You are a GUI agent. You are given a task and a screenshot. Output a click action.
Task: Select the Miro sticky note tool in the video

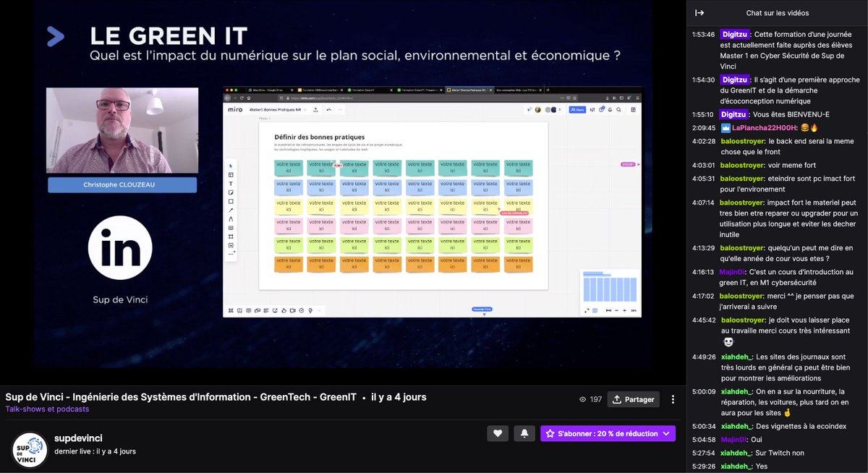tap(231, 192)
